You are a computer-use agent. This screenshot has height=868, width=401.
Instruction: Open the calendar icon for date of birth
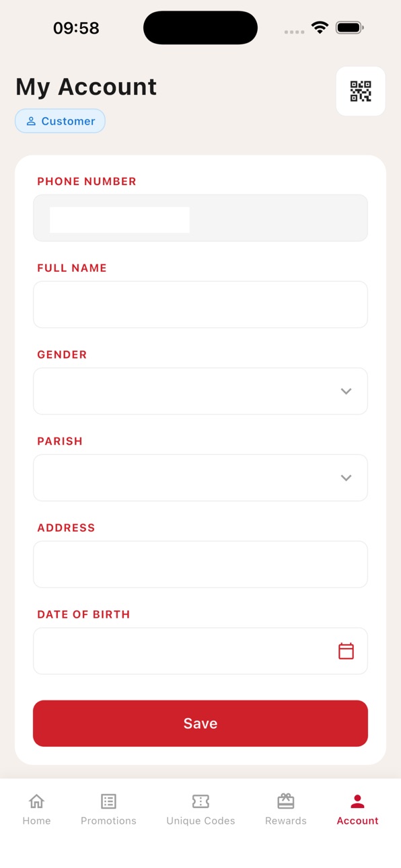(x=346, y=651)
